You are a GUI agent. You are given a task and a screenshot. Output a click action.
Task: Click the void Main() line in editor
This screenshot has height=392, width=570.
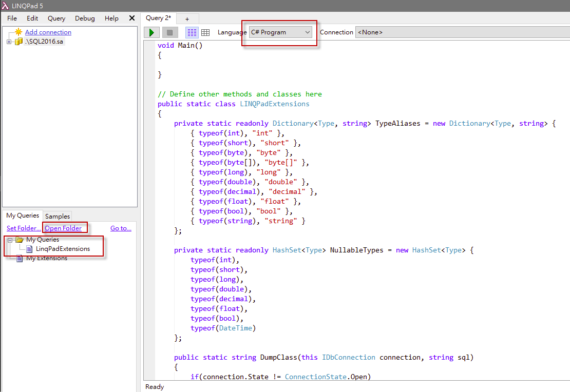[180, 46]
